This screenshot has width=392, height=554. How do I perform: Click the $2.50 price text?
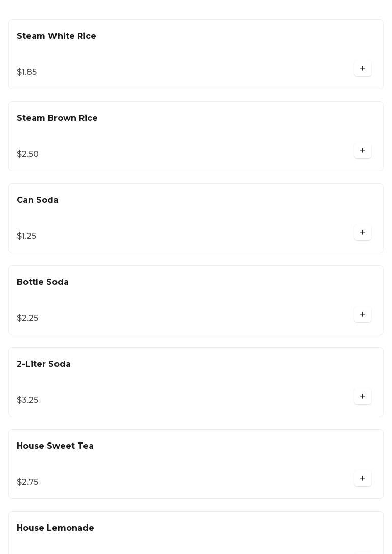(28, 154)
